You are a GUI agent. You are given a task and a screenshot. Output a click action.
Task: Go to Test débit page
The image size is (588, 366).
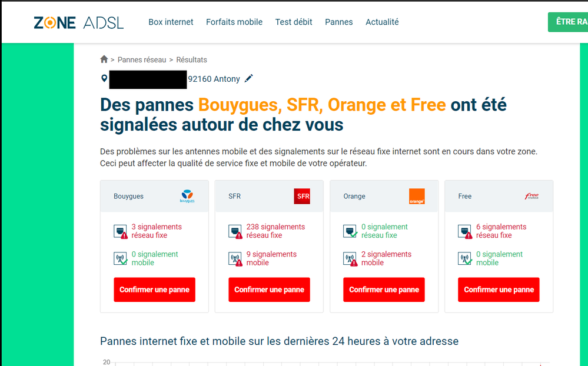click(x=294, y=22)
